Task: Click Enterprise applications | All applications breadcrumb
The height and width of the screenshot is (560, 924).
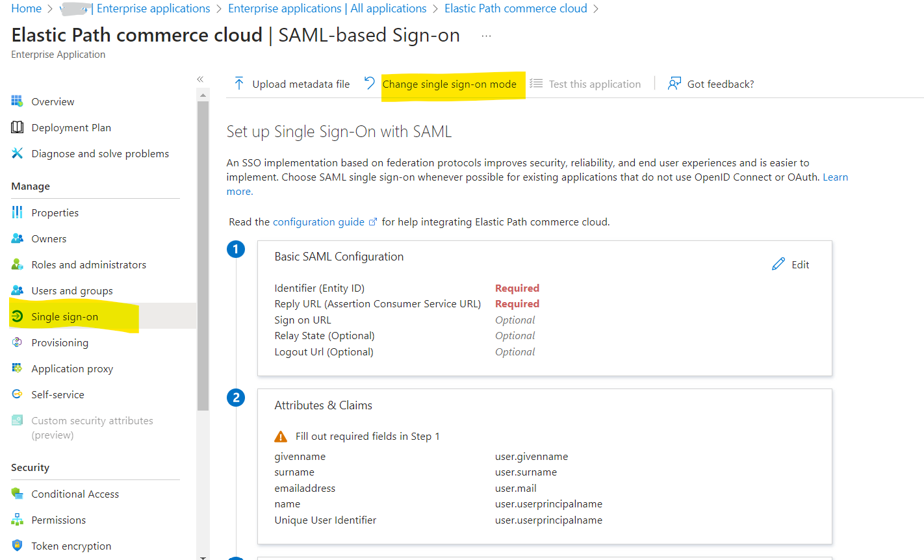Action: coord(327,8)
